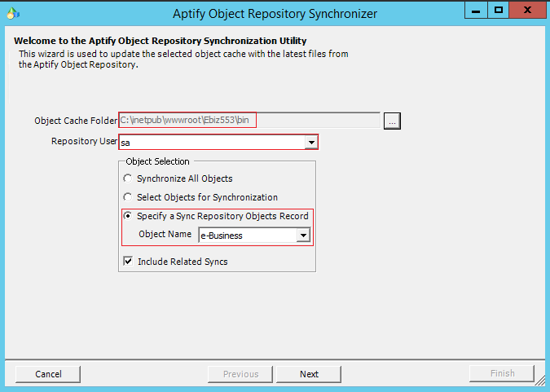
Task: Expand the Repository User dropdown arrow
Action: pyautogui.click(x=311, y=143)
